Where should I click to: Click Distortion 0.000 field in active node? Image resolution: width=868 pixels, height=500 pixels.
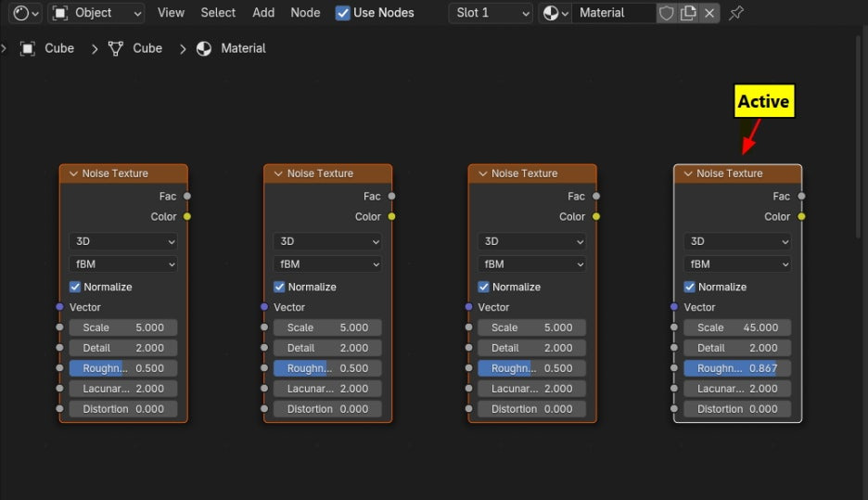737,409
